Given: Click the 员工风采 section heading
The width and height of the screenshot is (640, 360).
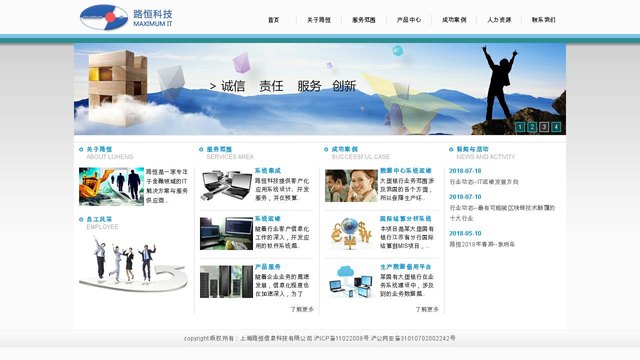Looking at the screenshot, I should [99, 220].
